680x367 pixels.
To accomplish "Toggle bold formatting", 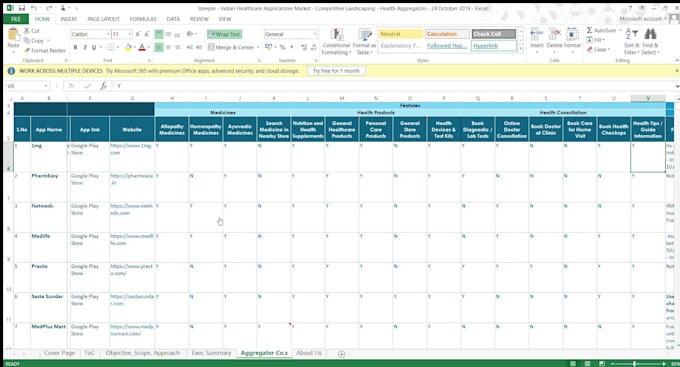I will click(x=75, y=47).
